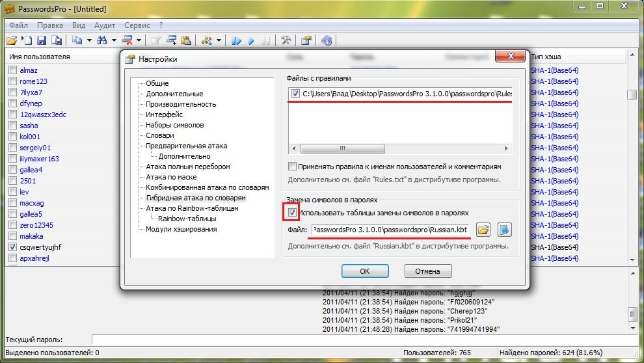Click the blue single-arrow start attack icon
Image resolution: width=644 pixels, height=363 pixels.
point(250,40)
